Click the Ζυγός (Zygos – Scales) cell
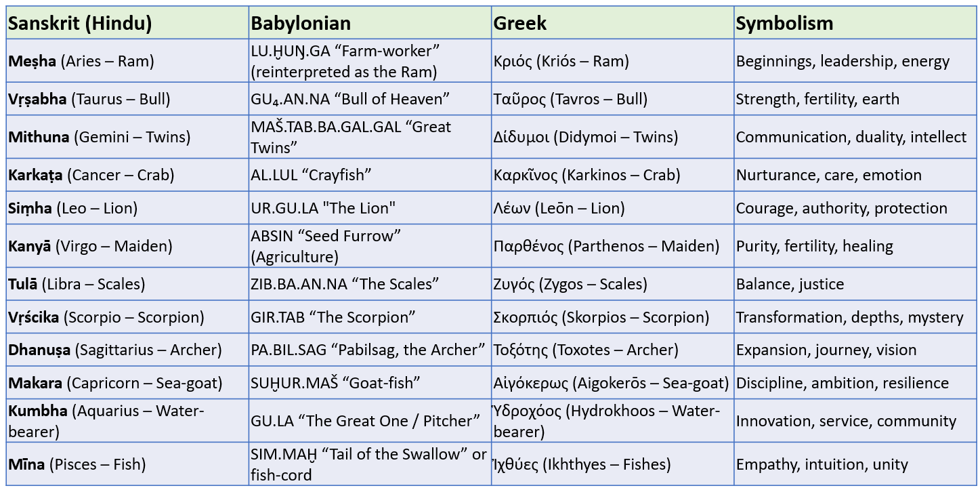The height and width of the screenshot is (490, 980). [570, 284]
